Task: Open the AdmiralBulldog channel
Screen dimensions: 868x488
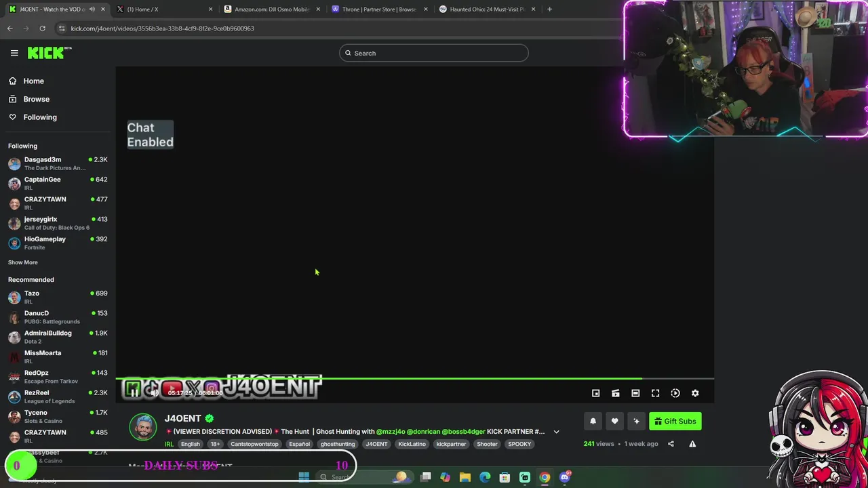Action: [57, 337]
